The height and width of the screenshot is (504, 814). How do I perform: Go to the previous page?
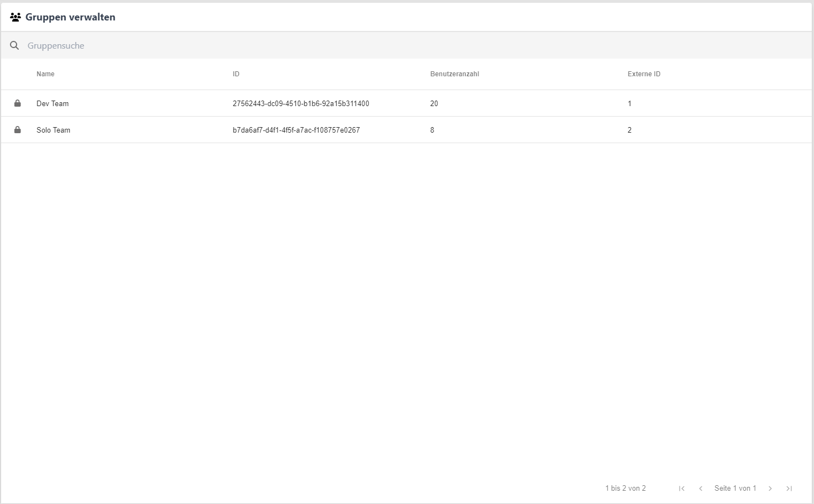click(701, 489)
